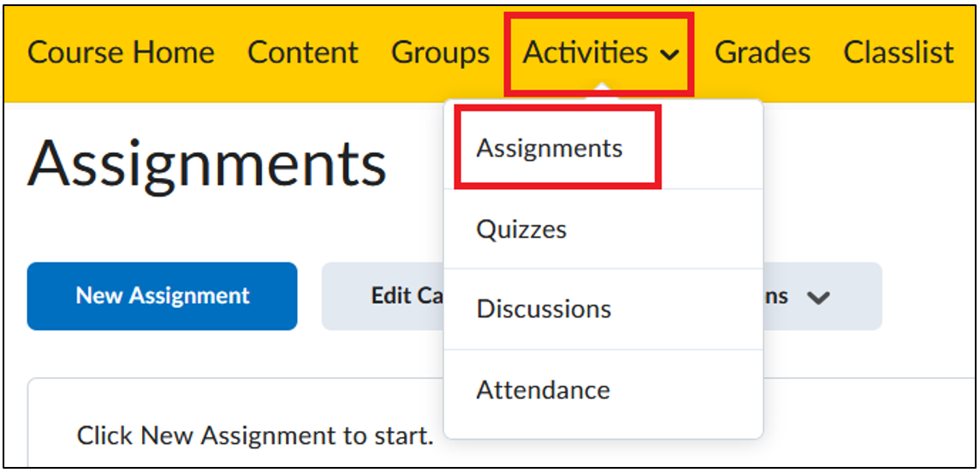Click the More Actions chevron arrow

(x=818, y=298)
